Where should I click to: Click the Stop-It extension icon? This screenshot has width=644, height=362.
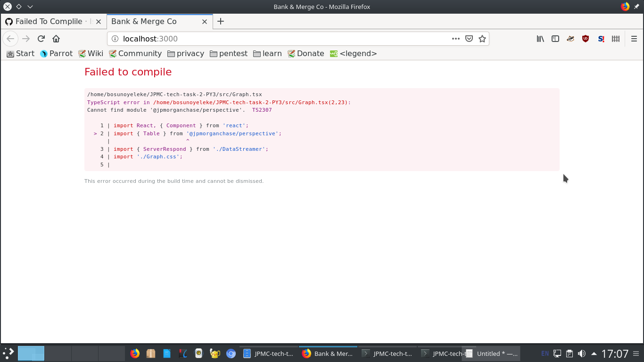[x=601, y=39]
